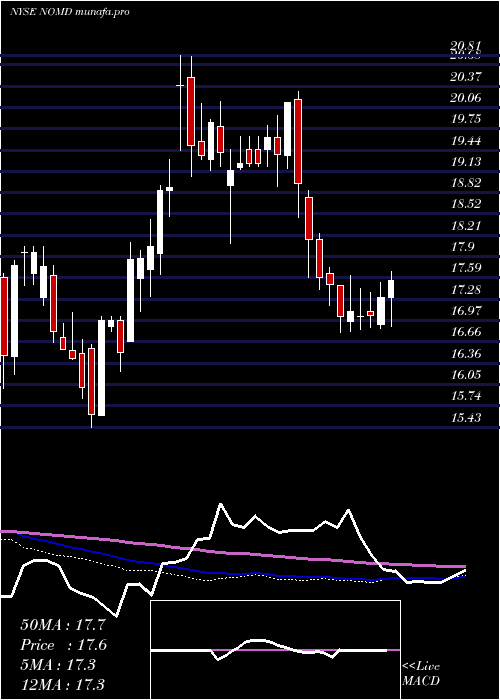Screen dimensions: 500x700
Task: Click the 12MA : 17.3 readout
Action: pos(63,684)
